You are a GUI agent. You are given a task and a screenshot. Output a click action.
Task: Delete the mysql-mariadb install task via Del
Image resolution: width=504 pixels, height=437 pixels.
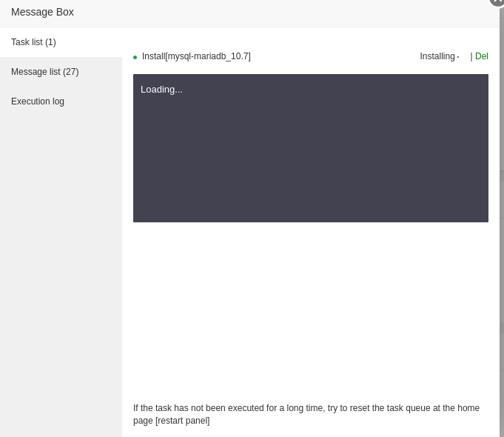(482, 56)
